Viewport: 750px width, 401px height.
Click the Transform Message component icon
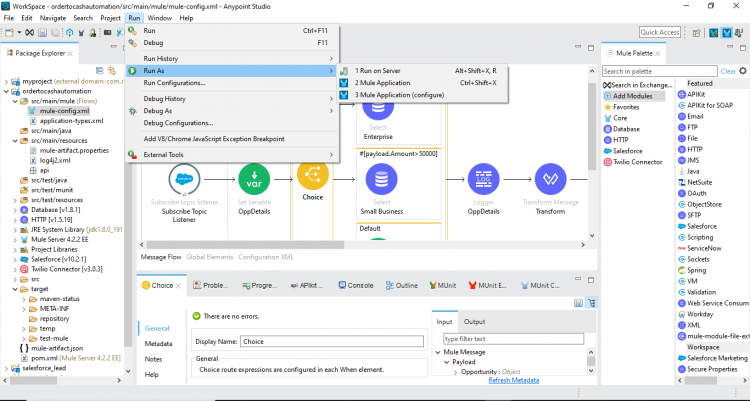(549, 180)
